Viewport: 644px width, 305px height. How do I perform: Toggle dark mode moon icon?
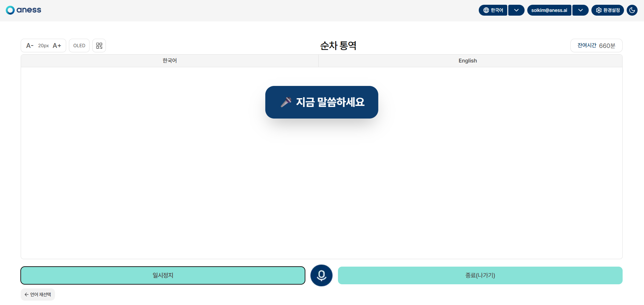tap(632, 10)
